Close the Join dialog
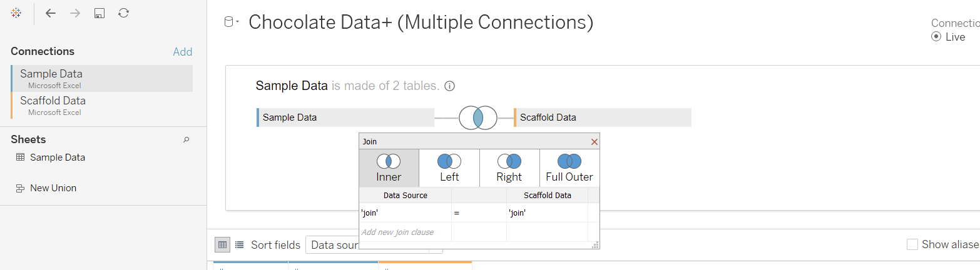Viewport: 980px width, 270px height. pos(595,142)
